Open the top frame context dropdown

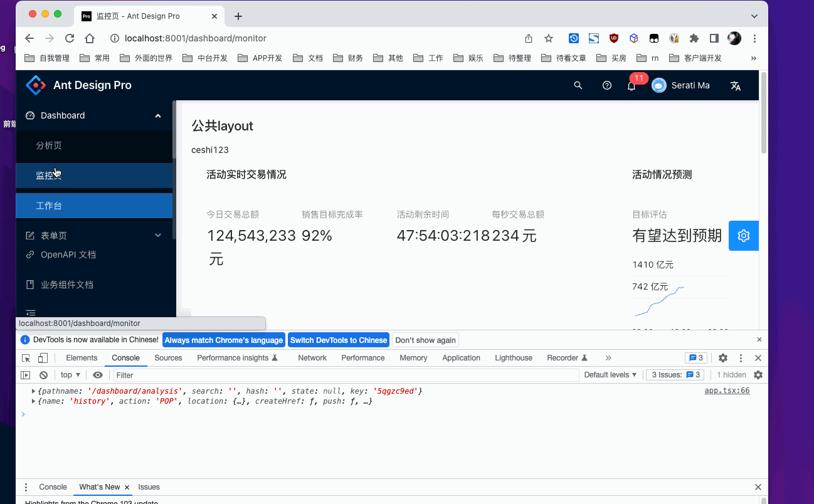click(69, 375)
